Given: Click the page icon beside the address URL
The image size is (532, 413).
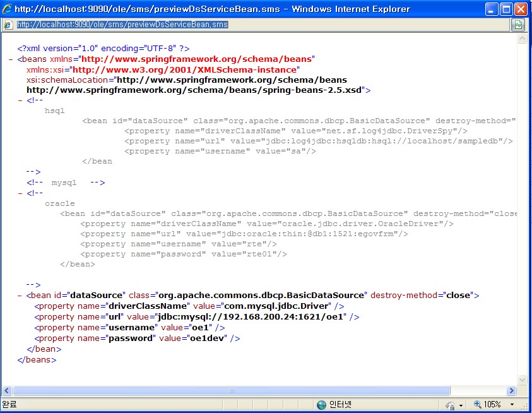Looking at the screenshot, I should (8, 25).
